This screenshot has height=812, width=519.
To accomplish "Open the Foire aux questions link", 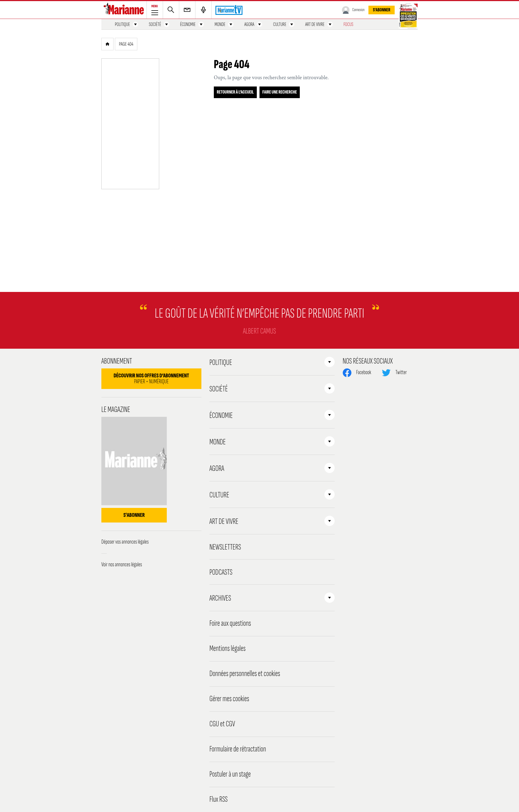I will pos(230,624).
